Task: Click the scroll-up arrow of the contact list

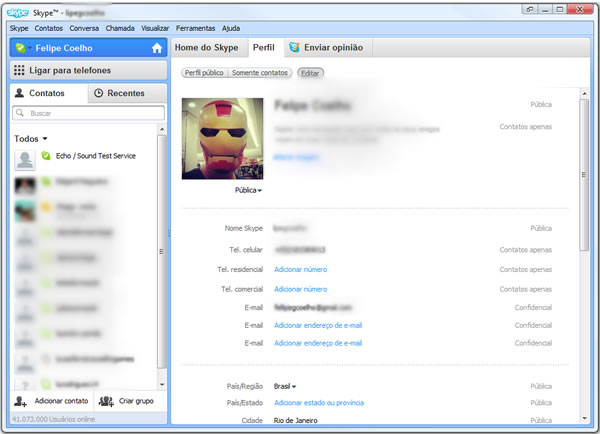Action: (162, 129)
